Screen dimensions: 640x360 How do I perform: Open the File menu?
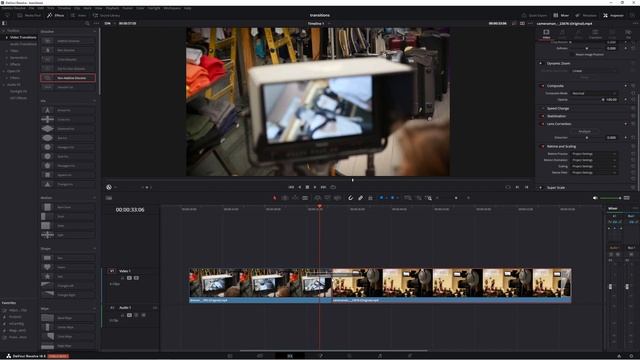(x=31, y=8)
